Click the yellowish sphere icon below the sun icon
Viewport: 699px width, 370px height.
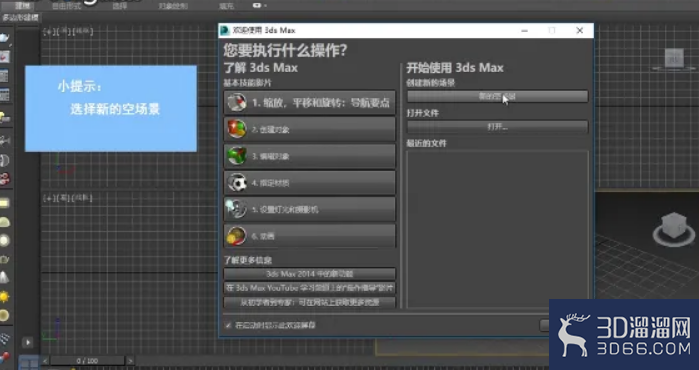click(4, 315)
